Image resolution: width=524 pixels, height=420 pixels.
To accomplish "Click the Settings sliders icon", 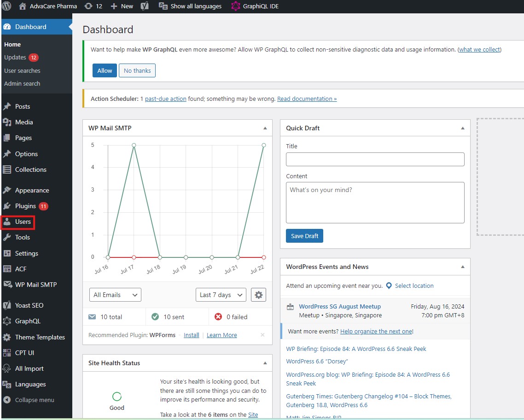I will point(7,253).
